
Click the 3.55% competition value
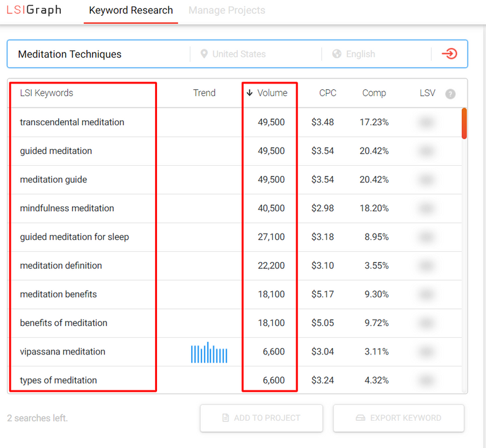click(x=377, y=266)
